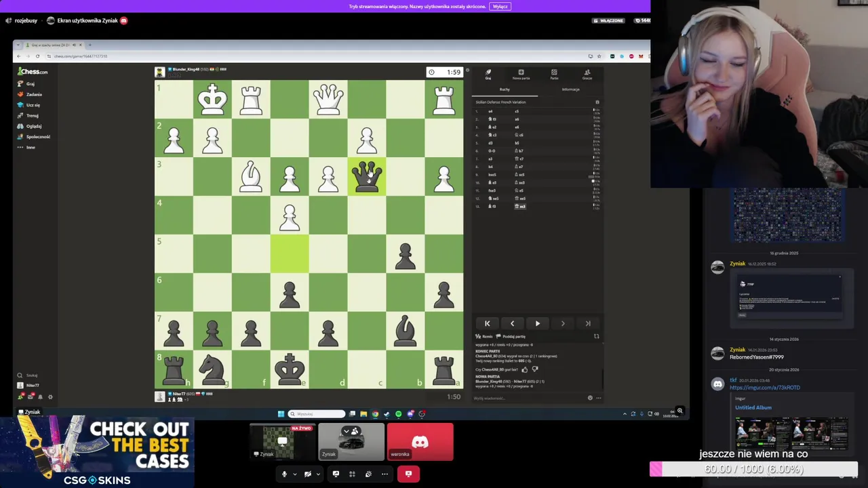Disconnect from the Discord call
This screenshot has height=488, width=868.
coord(408,474)
